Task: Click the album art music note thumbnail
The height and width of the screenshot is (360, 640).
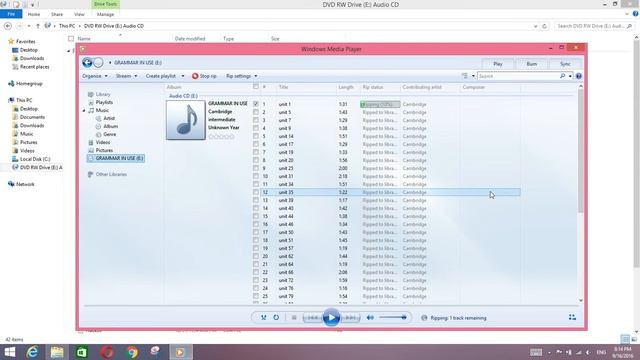Action: 186,120
